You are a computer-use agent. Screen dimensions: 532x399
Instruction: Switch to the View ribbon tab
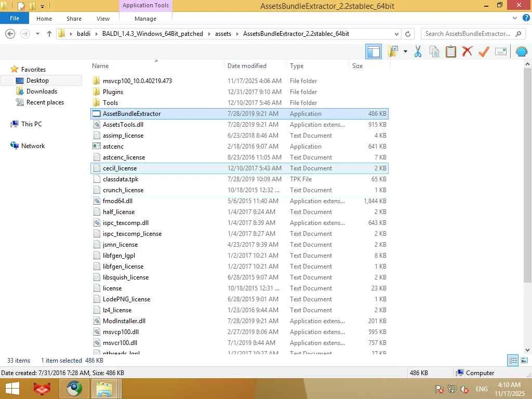tap(103, 19)
